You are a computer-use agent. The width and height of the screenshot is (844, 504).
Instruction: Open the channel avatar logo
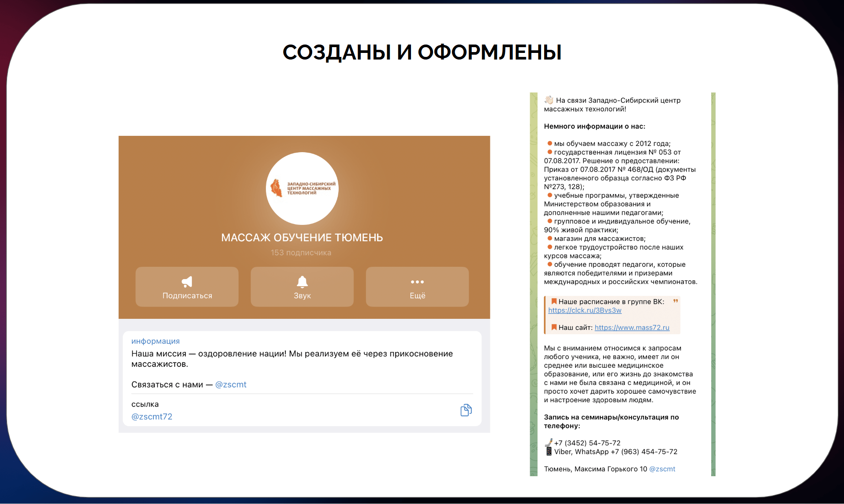tap(302, 188)
